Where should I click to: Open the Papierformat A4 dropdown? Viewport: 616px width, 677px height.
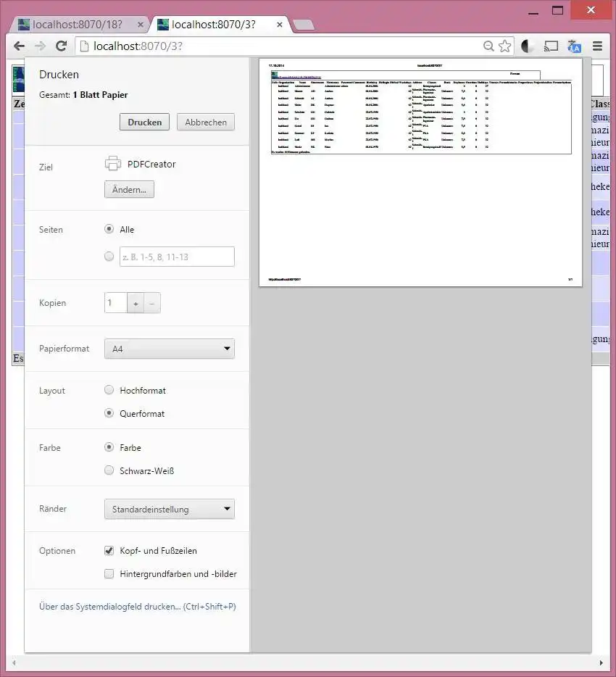169,349
